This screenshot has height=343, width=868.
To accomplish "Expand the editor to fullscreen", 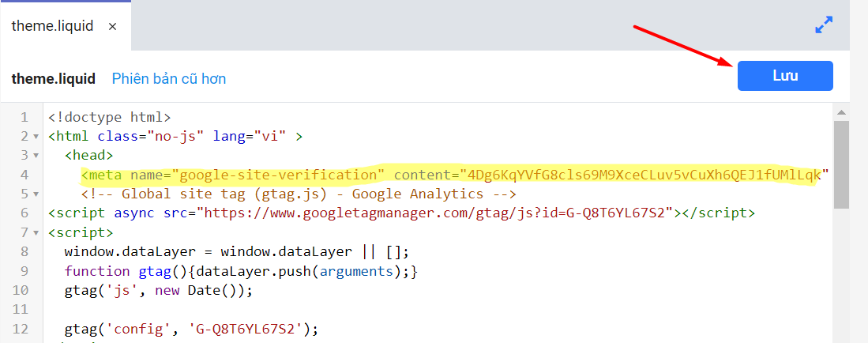I will (824, 25).
